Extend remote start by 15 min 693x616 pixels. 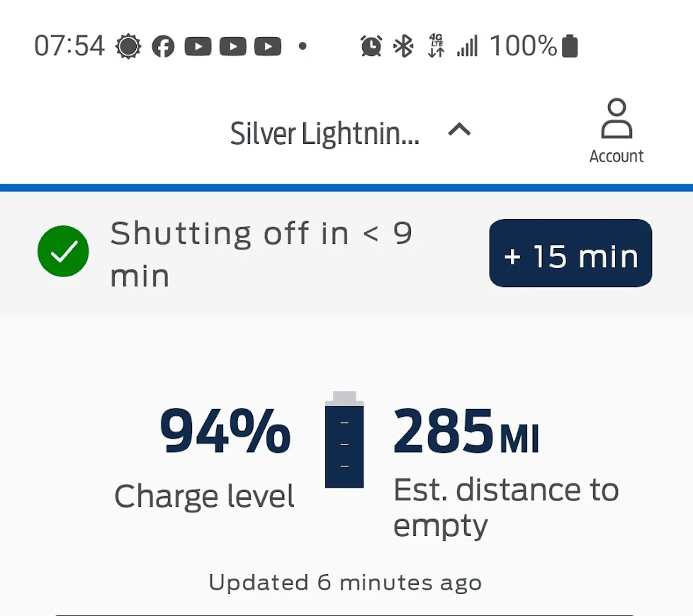coord(570,254)
